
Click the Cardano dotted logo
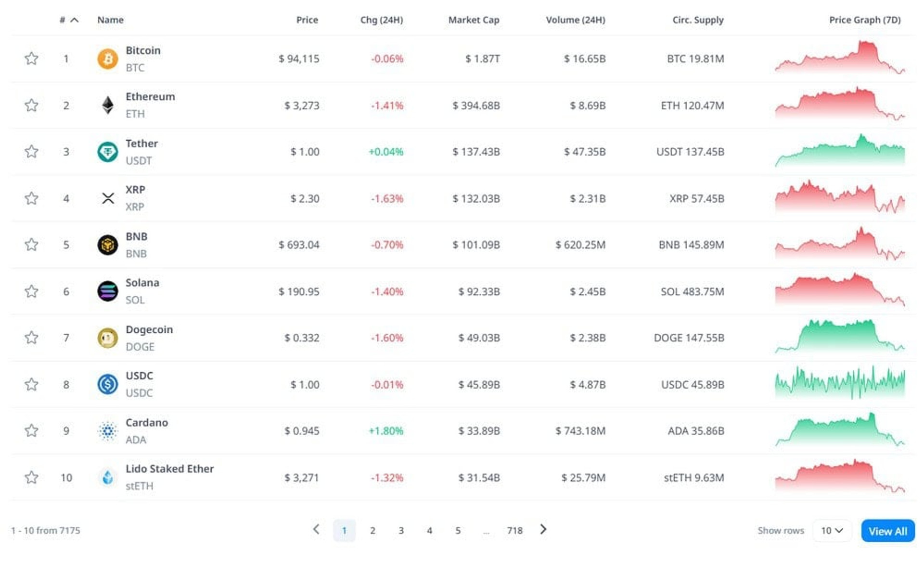107,431
